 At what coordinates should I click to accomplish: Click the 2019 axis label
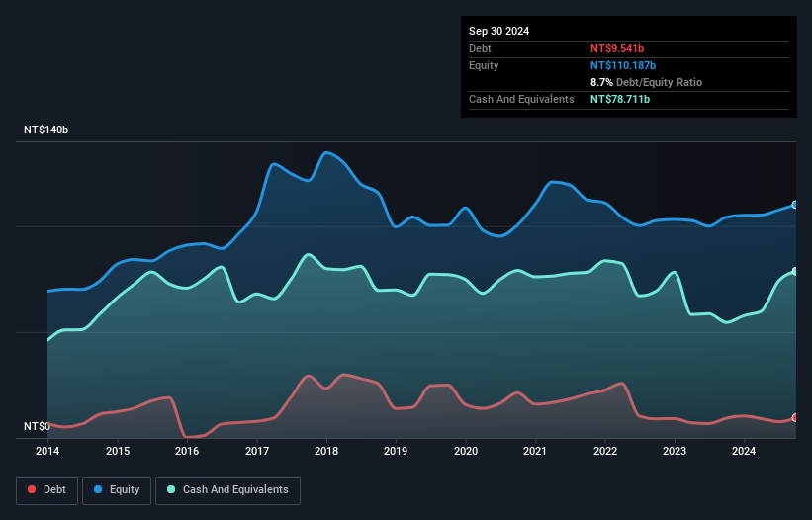click(396, 451)
